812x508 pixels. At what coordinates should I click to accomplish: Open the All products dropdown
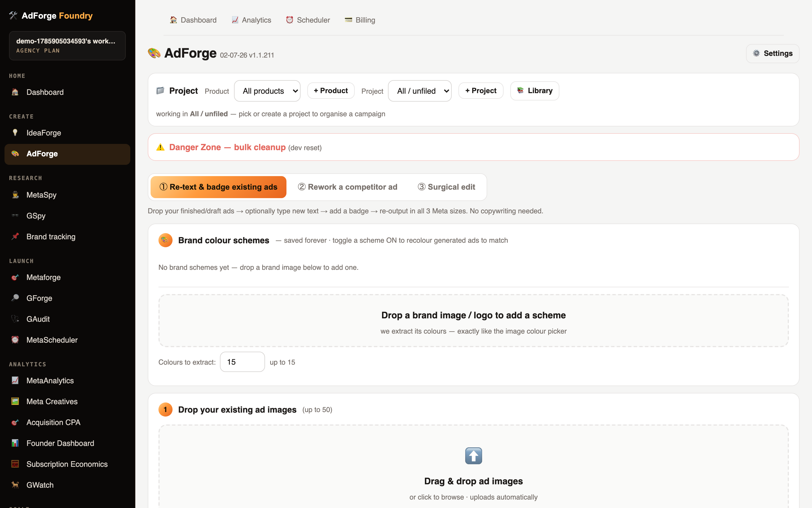(x=267, y=91)
